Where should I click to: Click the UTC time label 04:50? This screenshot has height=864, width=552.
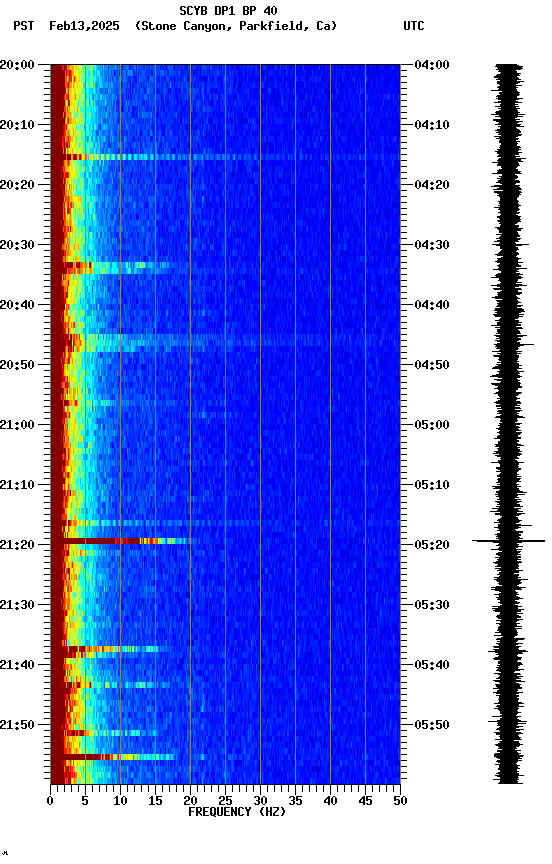432,365
